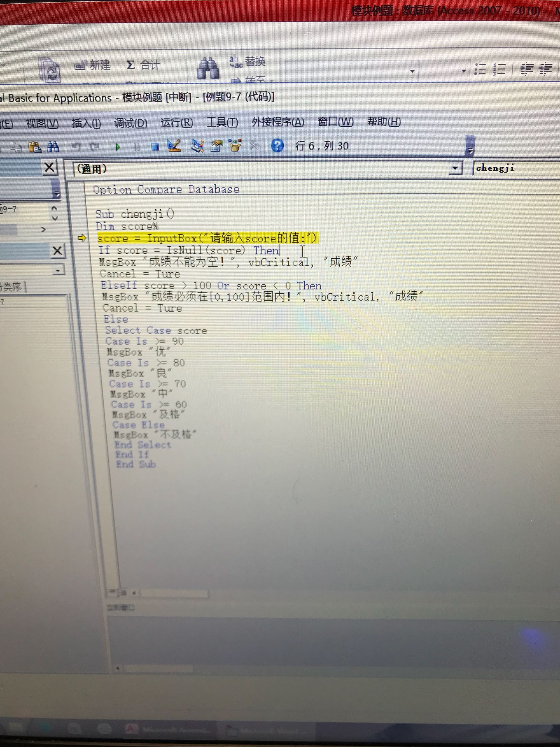The height and width of the screenshot is (747, 560).
Task: Open the 调试(D) menu
Action: click(x=131, y=123)
